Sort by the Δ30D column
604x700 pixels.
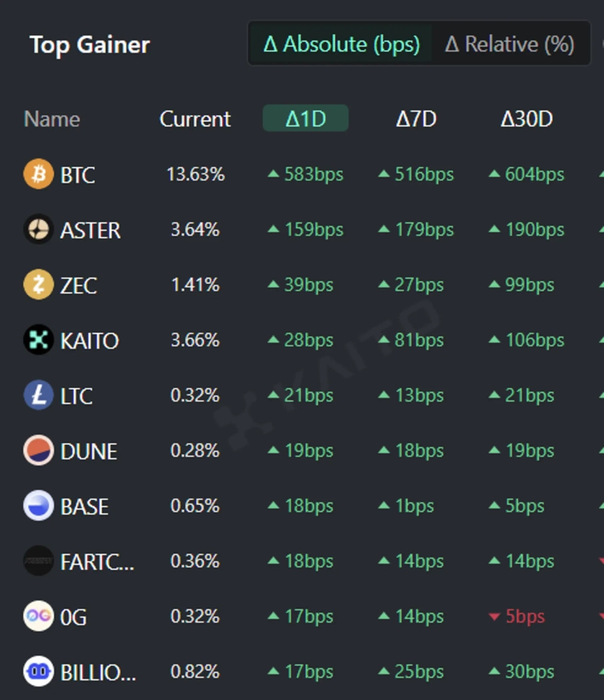pos(526,119)
